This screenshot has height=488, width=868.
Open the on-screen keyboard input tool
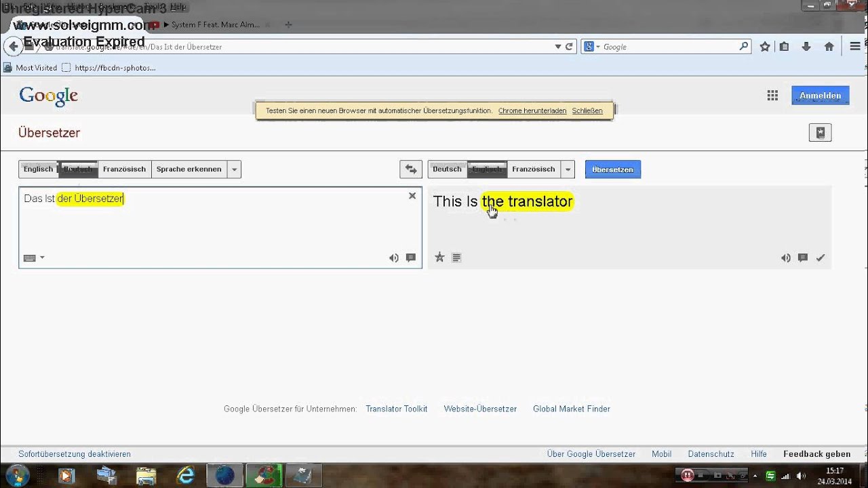click(29, 258)
